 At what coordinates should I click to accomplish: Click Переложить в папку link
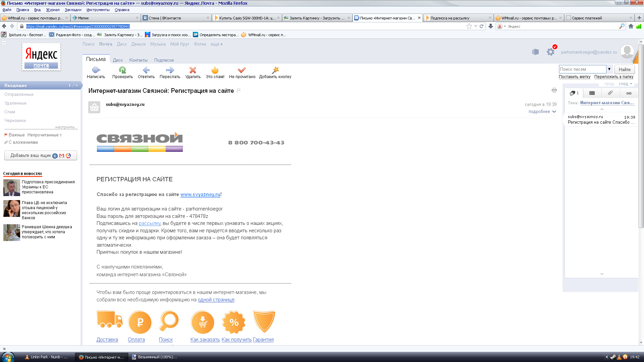point(614,77)
